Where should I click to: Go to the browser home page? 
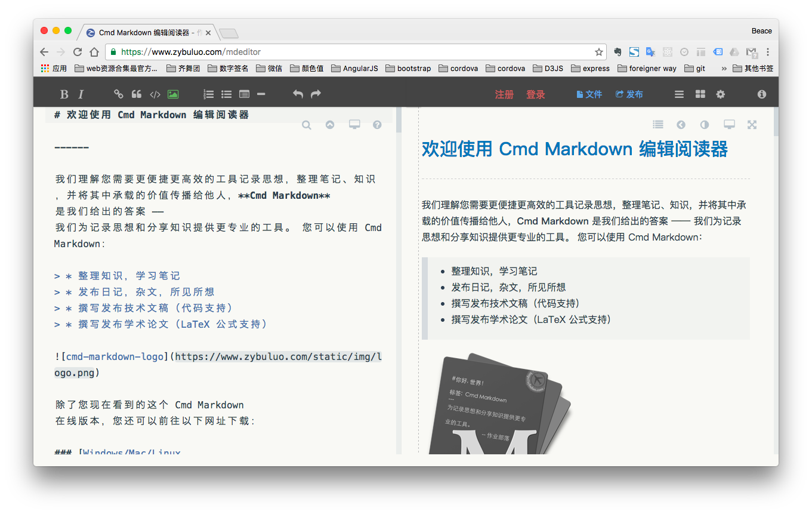coord(94,52)
